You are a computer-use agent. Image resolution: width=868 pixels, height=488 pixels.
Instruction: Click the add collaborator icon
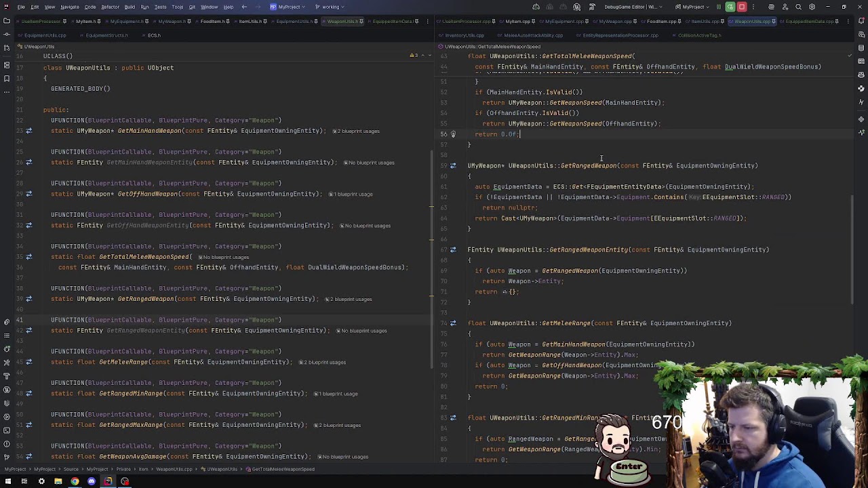[785, 7]
